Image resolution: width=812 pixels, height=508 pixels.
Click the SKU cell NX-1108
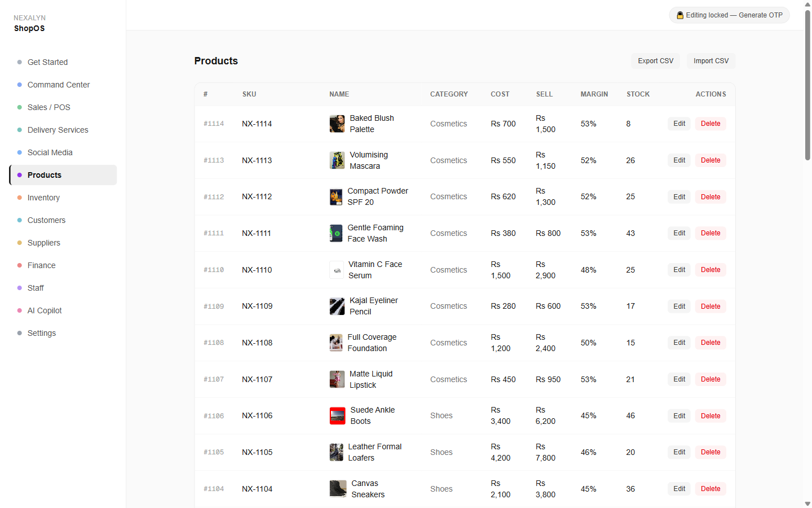pos(257,343)
